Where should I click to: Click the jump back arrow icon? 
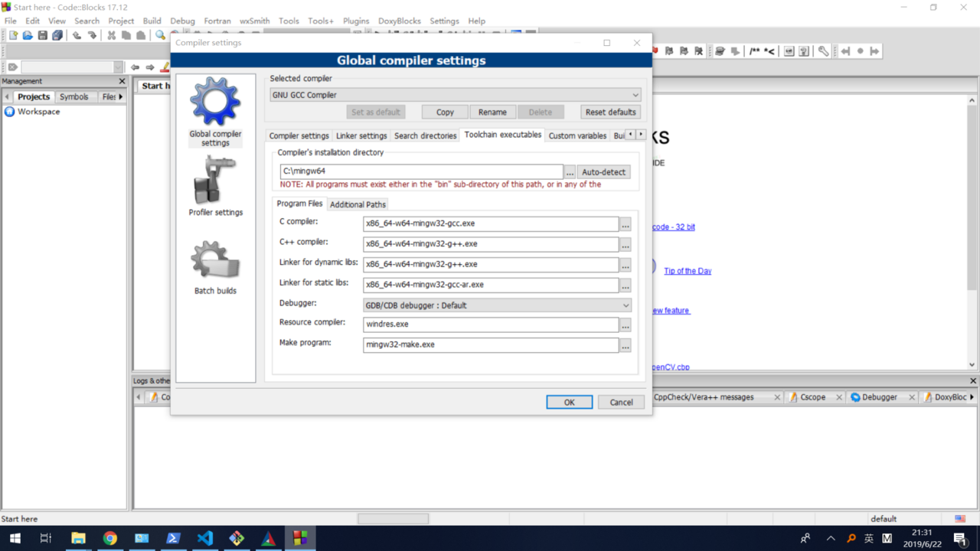point(136,67)
